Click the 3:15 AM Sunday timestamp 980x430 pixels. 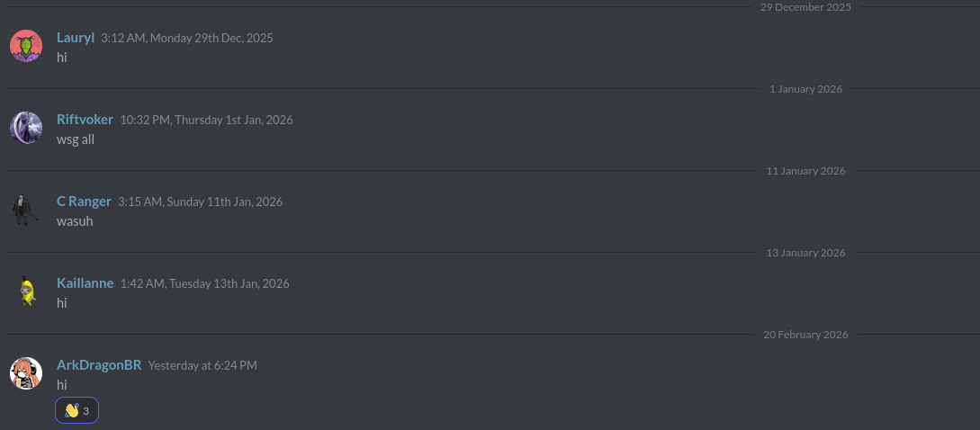[x=200, y=202]
